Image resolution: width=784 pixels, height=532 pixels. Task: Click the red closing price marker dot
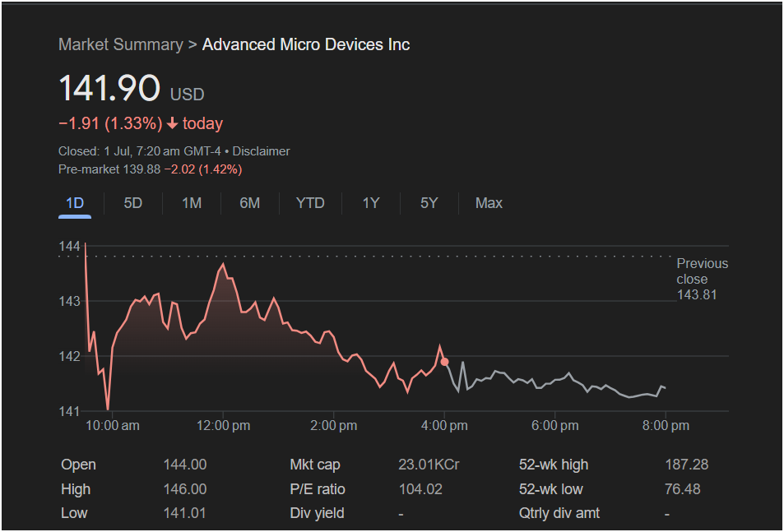[x=444, y=362]
